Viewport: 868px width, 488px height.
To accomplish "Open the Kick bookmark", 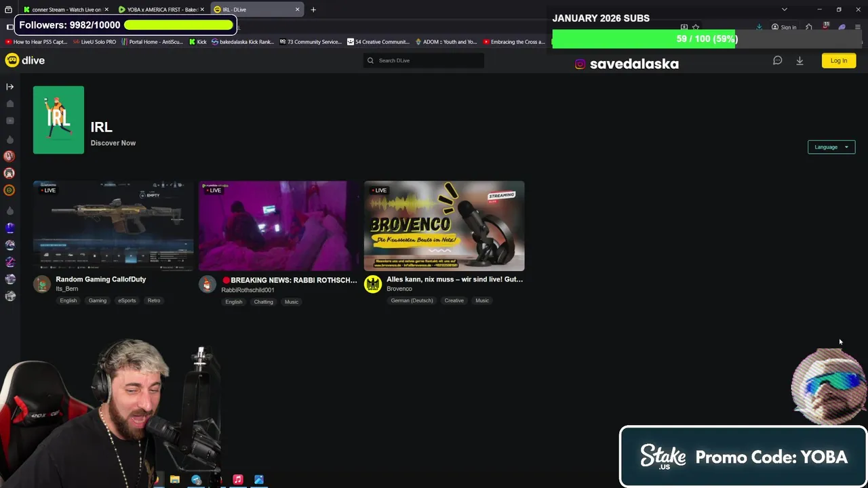I will [x=197, y=42].
